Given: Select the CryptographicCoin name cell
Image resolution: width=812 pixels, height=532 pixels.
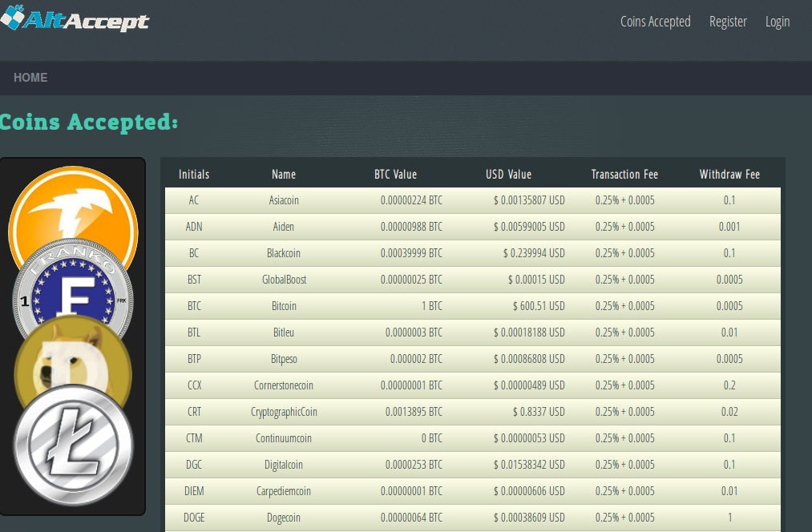Looking at the screenshot, I should (x=284, y=412).
